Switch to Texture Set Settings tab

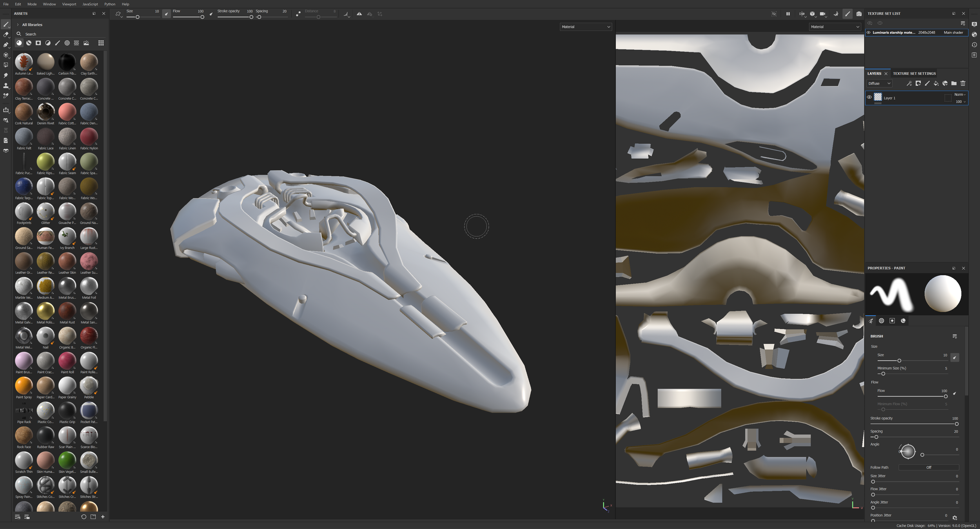(x=914, y=73)
